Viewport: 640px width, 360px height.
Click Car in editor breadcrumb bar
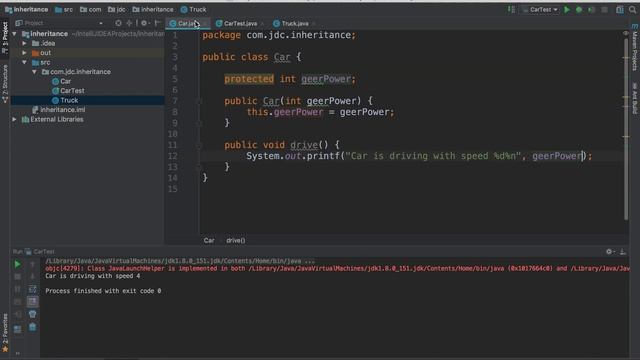tap(209, 240)
